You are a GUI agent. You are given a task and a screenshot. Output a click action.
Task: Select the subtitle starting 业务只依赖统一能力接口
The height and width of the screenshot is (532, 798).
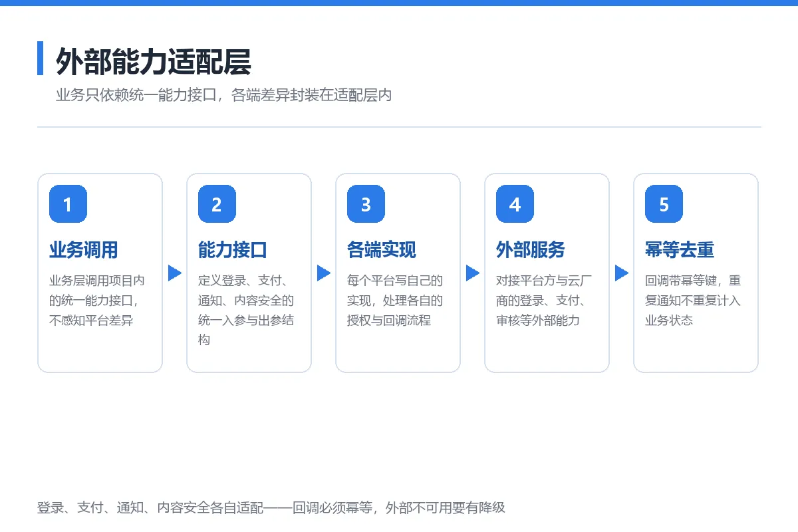(223, 95)
